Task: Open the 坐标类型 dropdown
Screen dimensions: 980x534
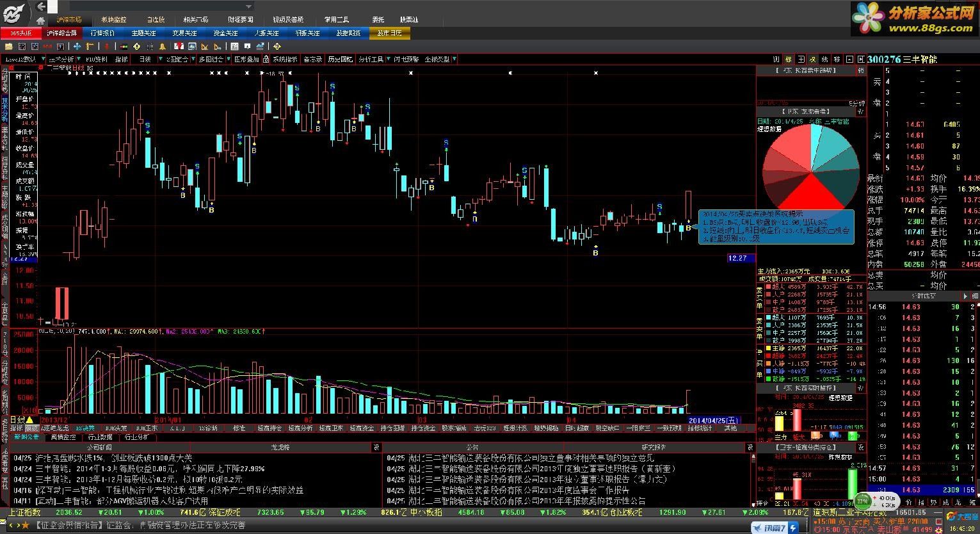Action: [x=440, y=59]
